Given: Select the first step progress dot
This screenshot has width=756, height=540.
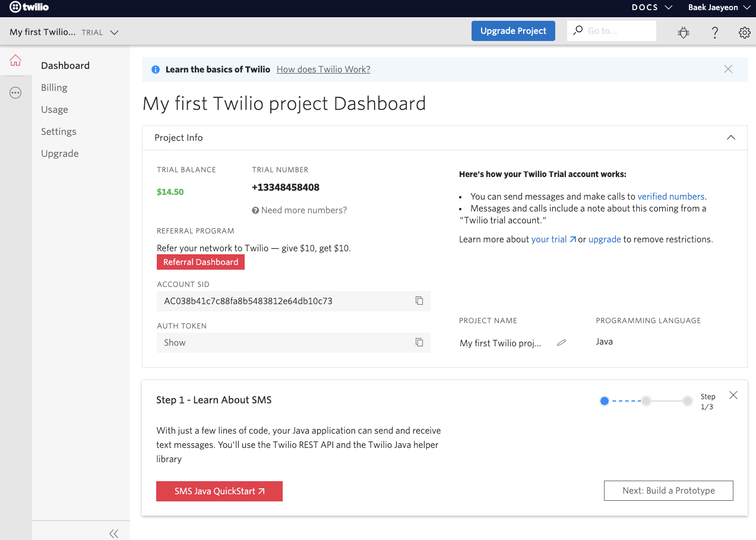Looking at the screenshot, I should pos(605,401).
